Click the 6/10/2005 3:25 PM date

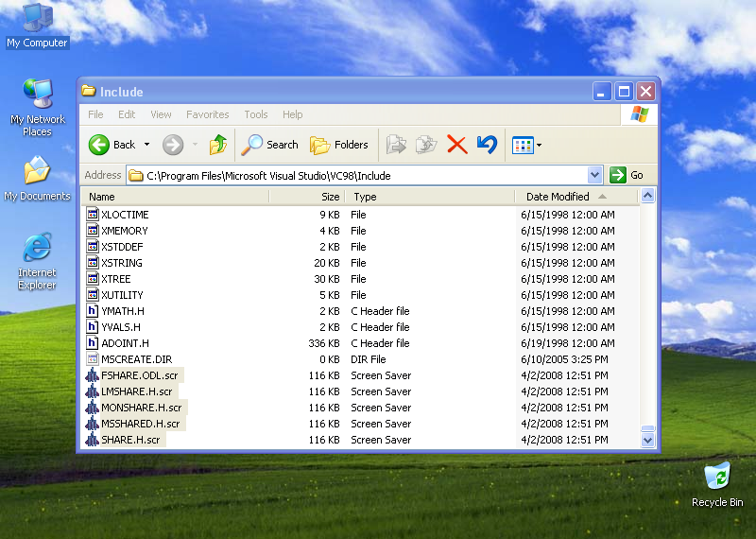tap(564, 359)
